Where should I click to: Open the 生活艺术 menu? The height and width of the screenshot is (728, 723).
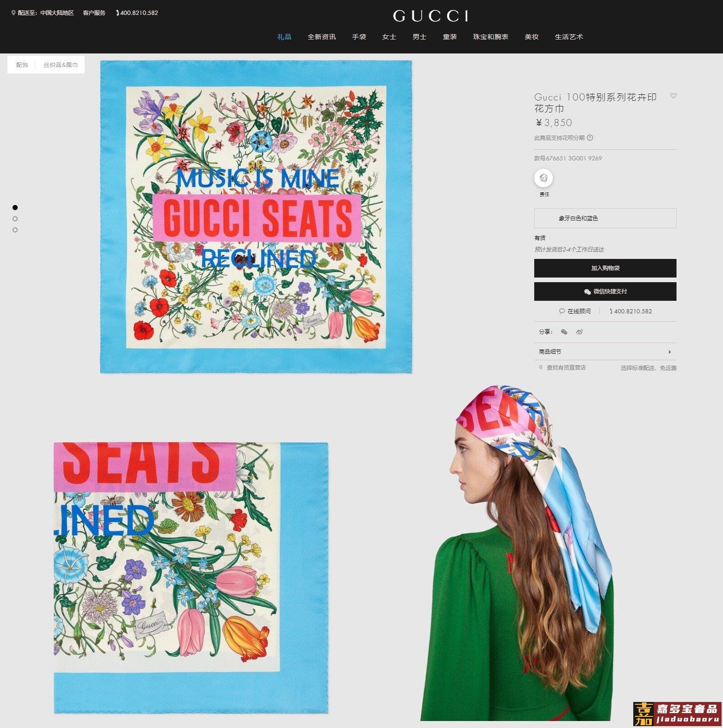click(x=569, y=37)
